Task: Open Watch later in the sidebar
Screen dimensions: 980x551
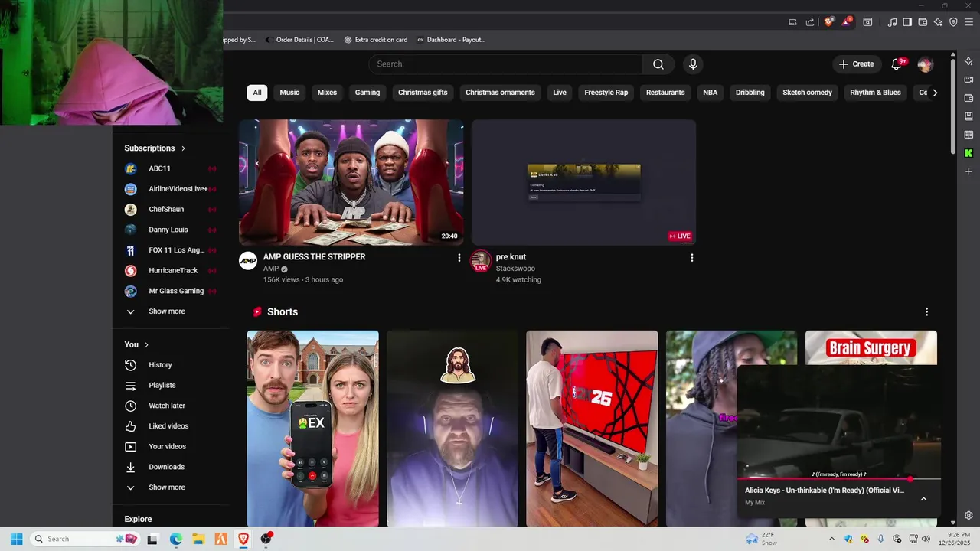Action: (167, 406)
